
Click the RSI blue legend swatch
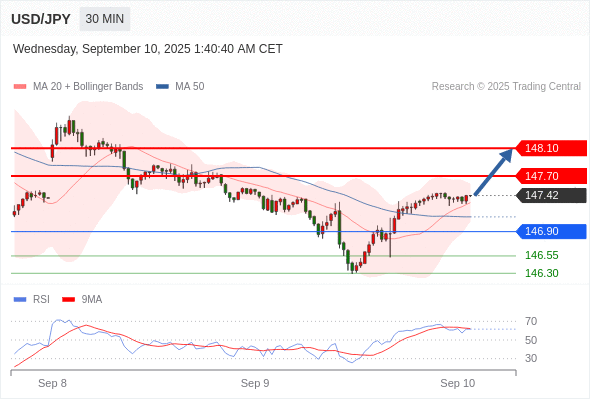click(20, 300)
